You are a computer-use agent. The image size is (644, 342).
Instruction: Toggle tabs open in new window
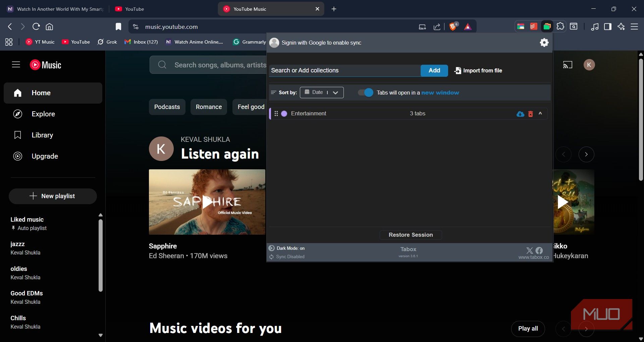366,93
